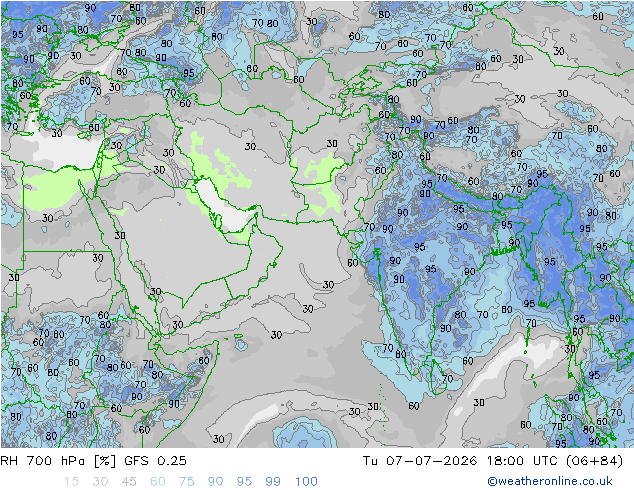Click the legend value 95 below the map

tap(244, 482)
